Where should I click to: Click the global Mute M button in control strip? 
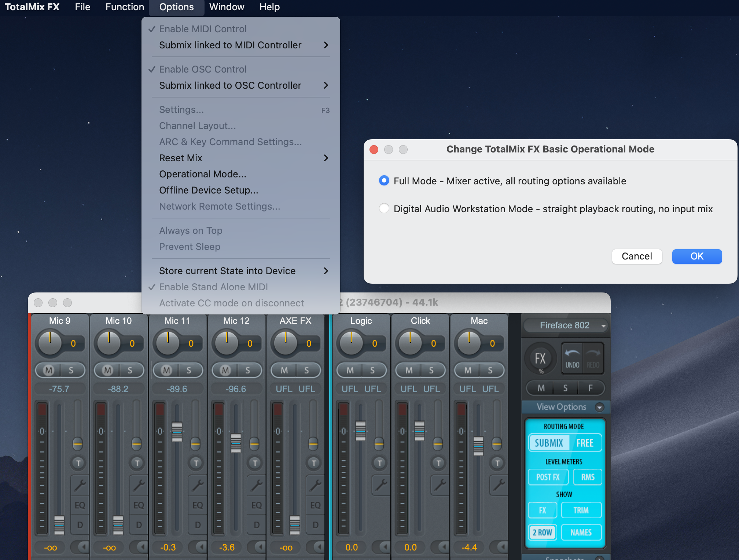pos(541,388)
